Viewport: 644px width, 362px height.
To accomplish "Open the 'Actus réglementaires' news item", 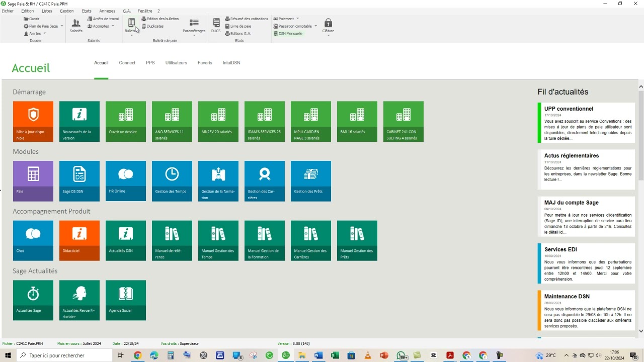I will [586, 169].
